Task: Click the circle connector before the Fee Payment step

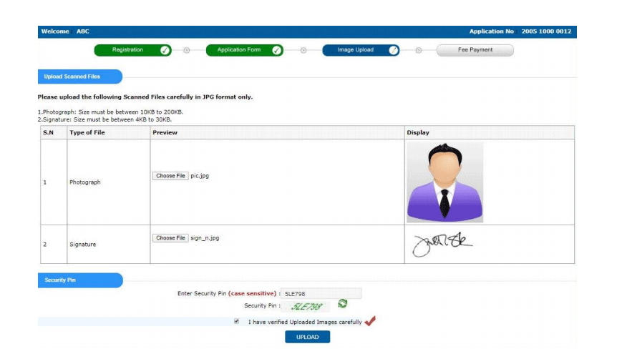Action: [419, 50]
